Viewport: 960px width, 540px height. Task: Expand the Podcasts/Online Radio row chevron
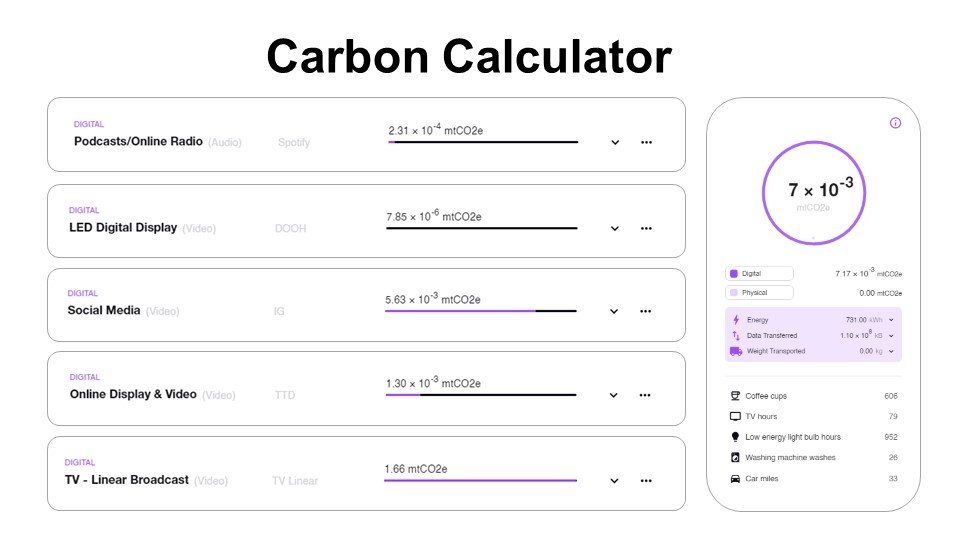click(615, 143)
